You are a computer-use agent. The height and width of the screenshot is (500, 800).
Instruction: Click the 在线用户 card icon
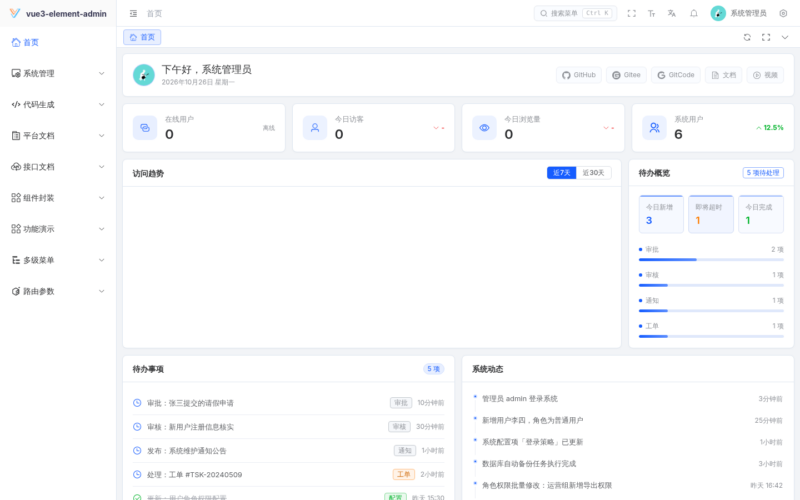click(145, 128)
